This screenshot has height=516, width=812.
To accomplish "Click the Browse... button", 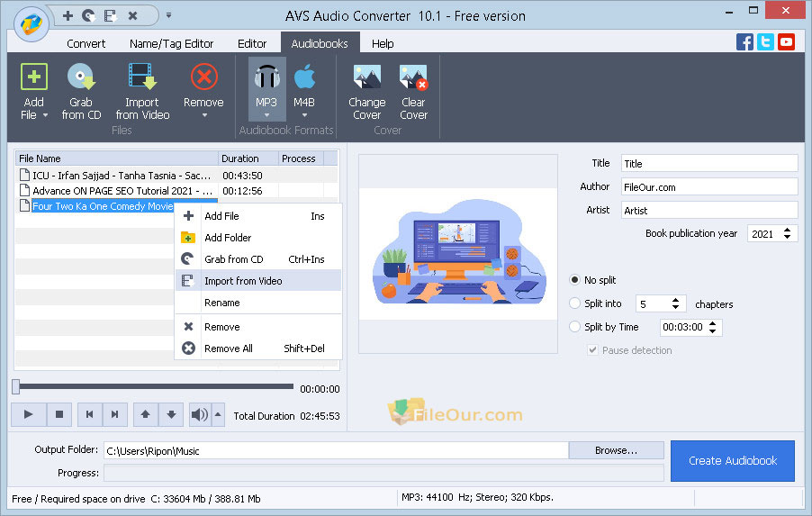I will click(x=617, y=450).
